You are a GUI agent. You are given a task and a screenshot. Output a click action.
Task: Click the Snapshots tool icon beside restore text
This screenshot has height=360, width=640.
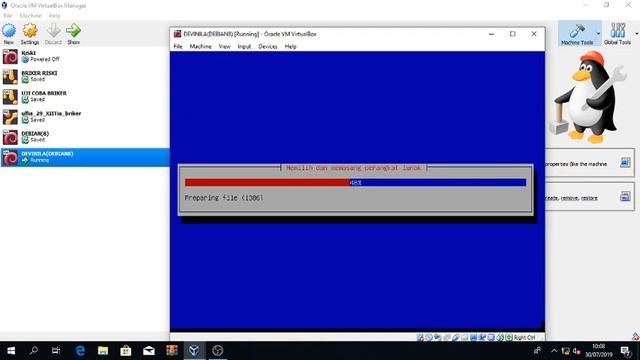pos(625,196)
